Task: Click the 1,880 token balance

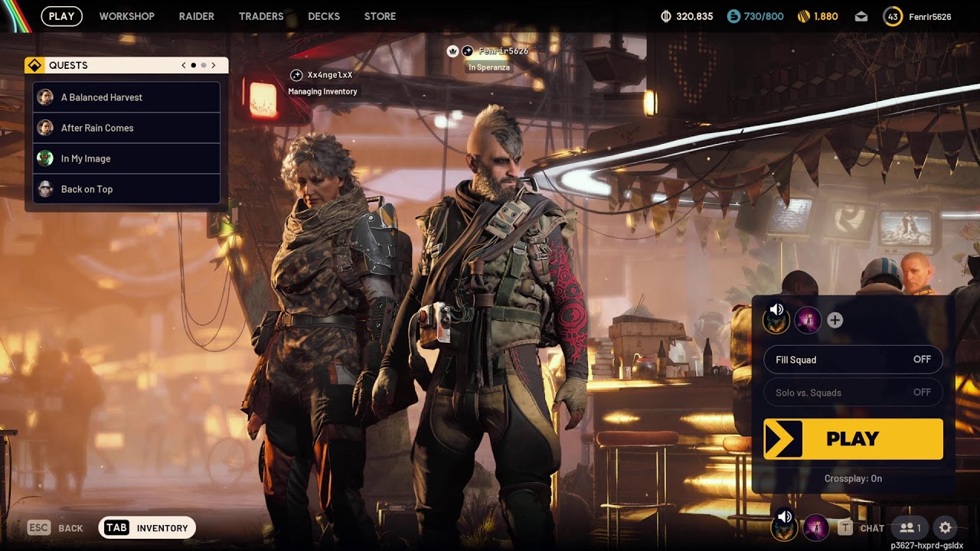Action: pos(826,16)
